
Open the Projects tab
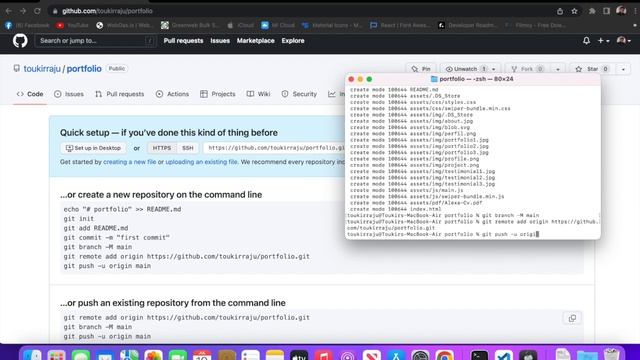click(x=218, y=94)
